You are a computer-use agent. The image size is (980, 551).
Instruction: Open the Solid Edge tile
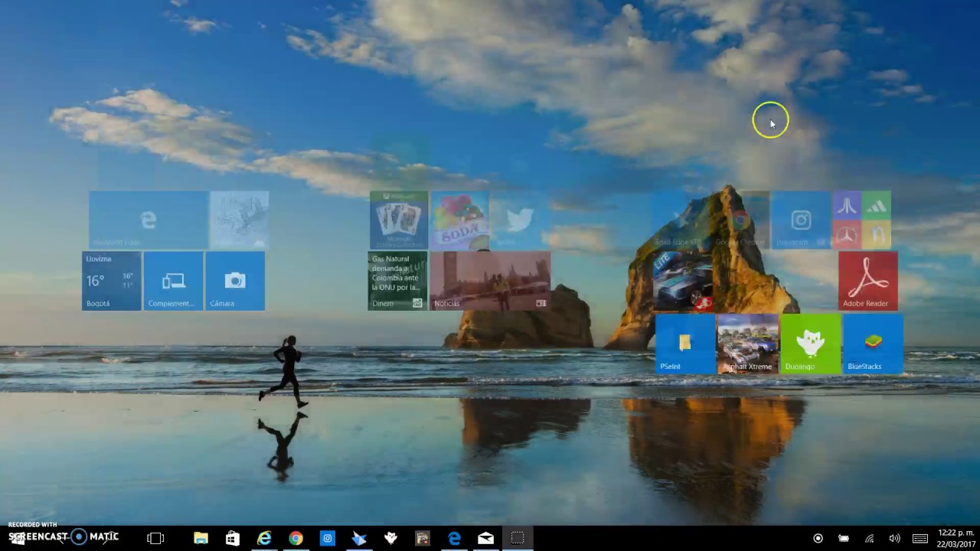(x=678, y=220)
